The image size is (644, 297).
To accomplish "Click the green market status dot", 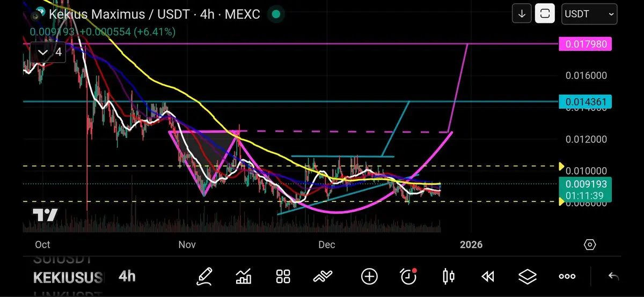I will coord(275,14).
